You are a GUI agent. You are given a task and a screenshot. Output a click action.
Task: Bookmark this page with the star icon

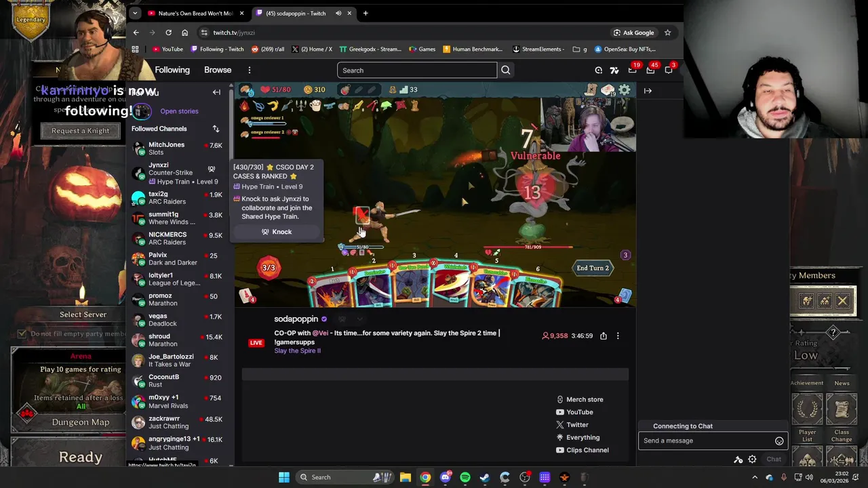667,33
